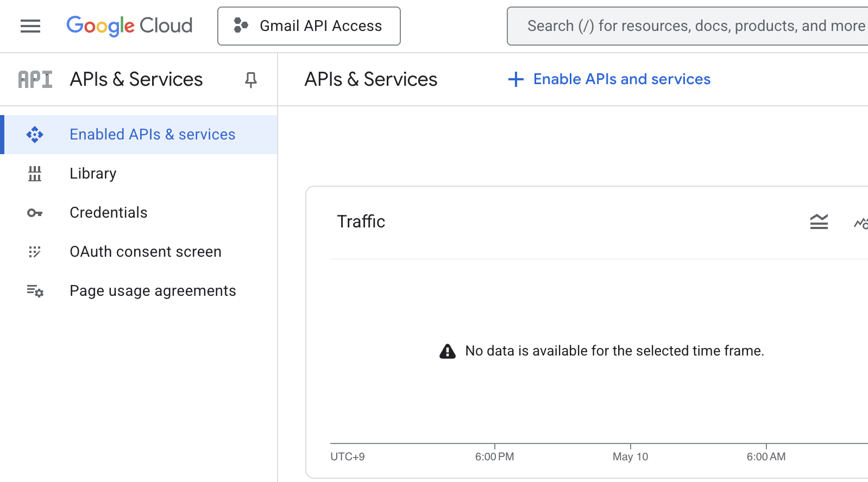
Task: Click Enable APIs and services link
Action: tap(622, 79)
